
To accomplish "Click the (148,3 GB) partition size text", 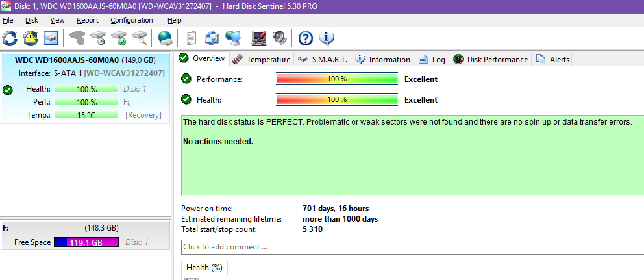I will (x=101, y=227).
